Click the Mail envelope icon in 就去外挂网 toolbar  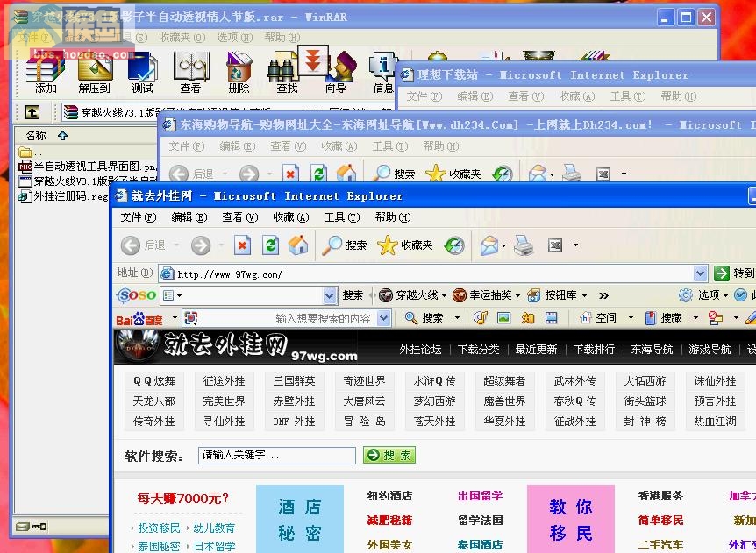489,245
